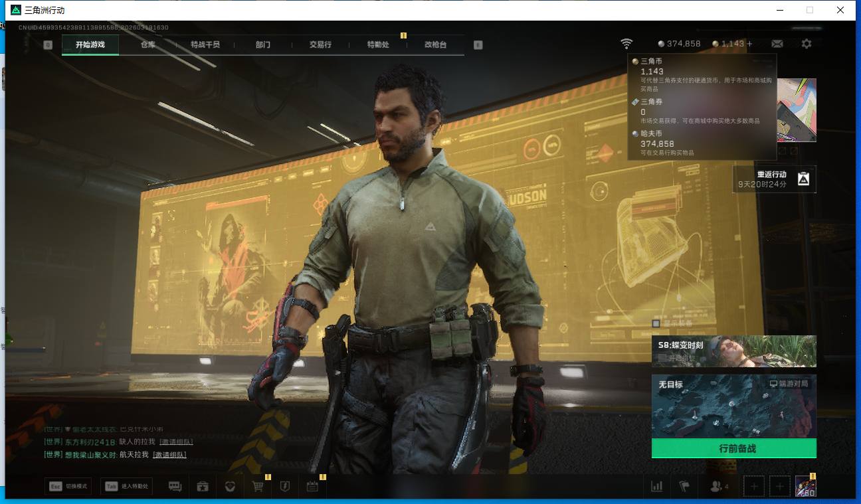The height and width of the screenshot is (504, 861).
Task: Switch to the 仓库 tab
Action: click(x=147, y=44)
